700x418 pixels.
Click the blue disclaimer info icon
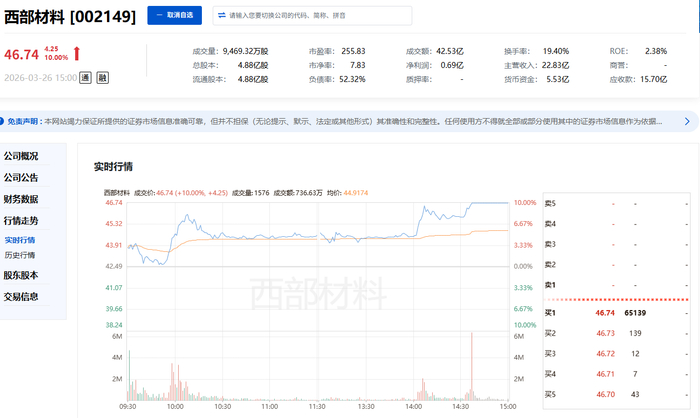(x=1, y=121)
